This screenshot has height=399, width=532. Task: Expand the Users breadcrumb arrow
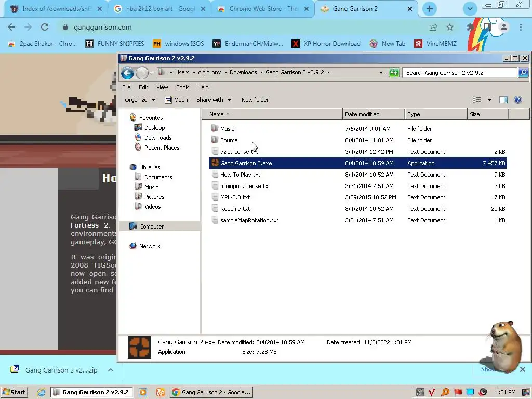click(x=194, y=72)
